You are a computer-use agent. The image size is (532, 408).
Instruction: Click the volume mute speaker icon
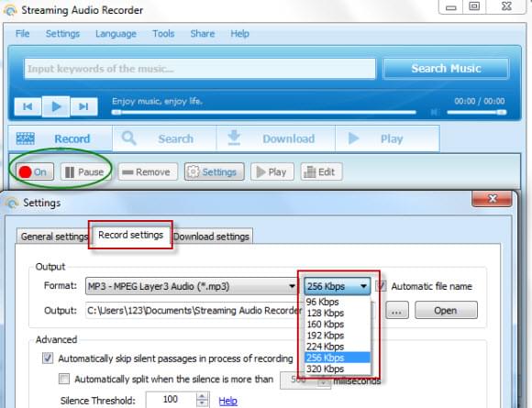pos(434,112)
